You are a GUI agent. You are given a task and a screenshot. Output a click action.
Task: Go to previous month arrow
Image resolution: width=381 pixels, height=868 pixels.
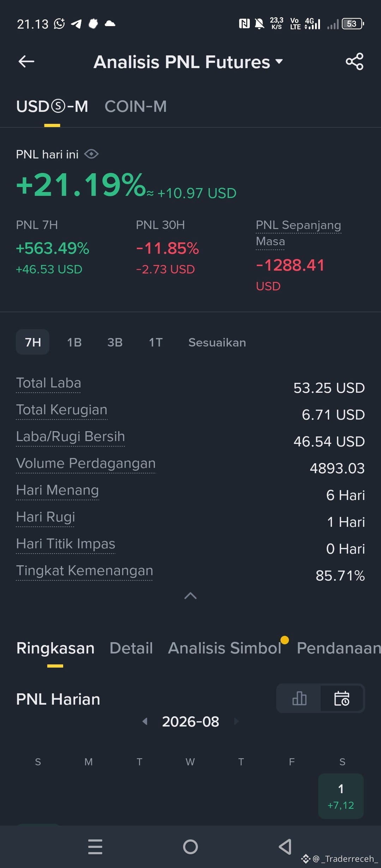coord(145,721)
